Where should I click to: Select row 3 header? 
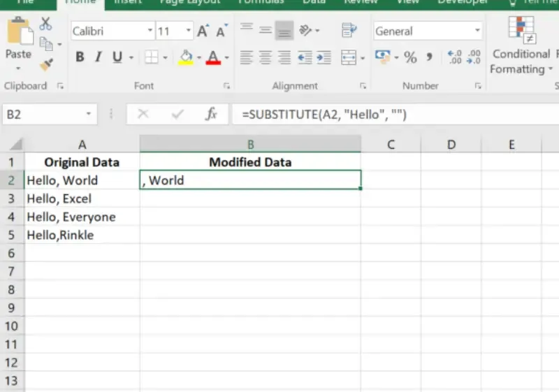coord(12,198)
